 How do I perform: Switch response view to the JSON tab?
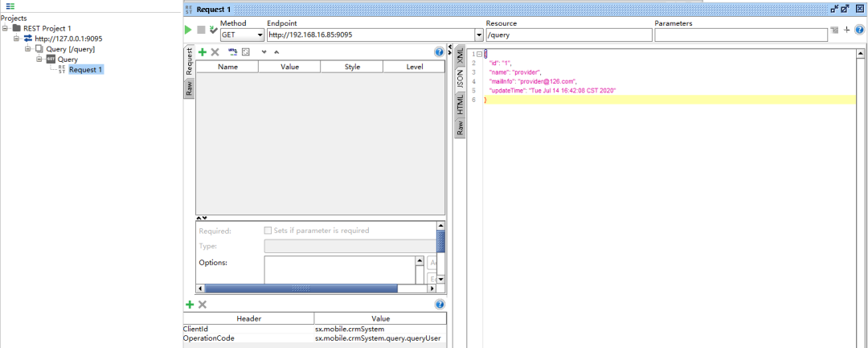click(x=460, y=79)
